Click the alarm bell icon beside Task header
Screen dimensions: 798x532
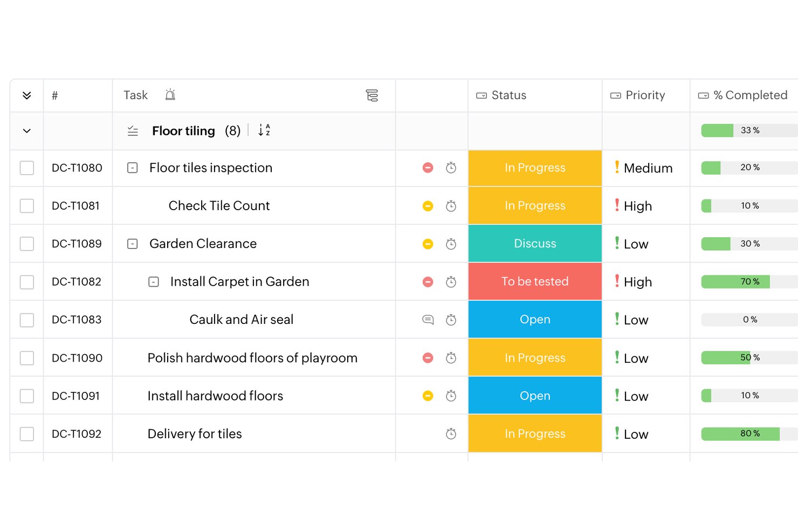(170, 95)
